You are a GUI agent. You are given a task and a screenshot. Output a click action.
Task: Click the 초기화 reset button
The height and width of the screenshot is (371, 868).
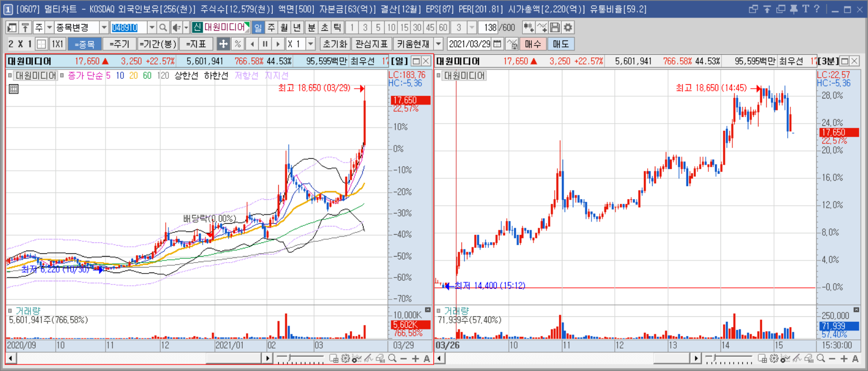tap(335, 44)
